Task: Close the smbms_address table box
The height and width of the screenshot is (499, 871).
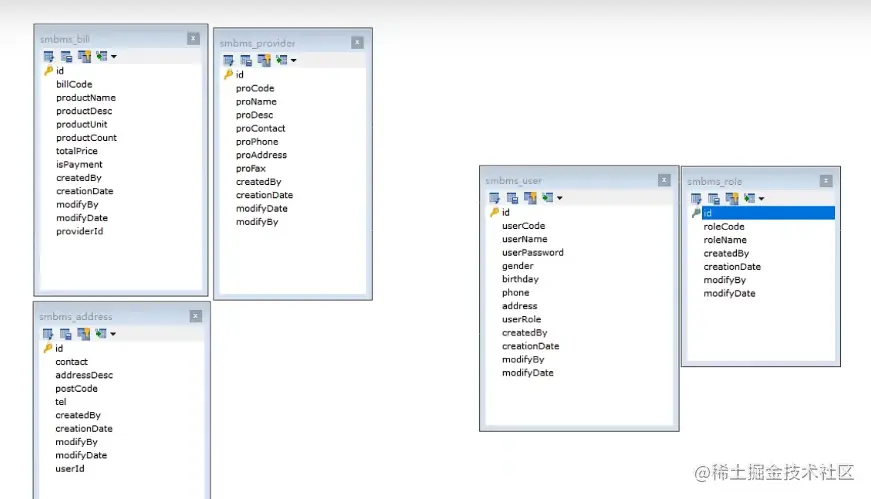Action: tap(196, 316)
